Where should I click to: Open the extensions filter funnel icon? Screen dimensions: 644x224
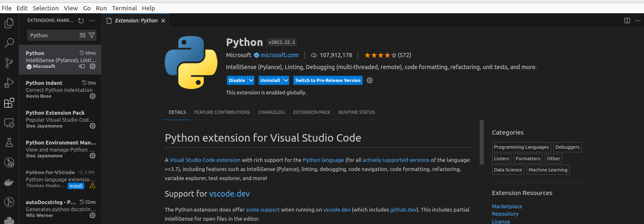click(92, 35)
